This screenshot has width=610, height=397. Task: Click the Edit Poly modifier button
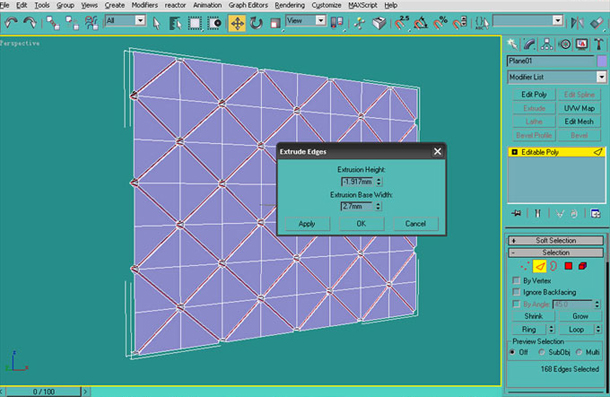click(534, 95)
